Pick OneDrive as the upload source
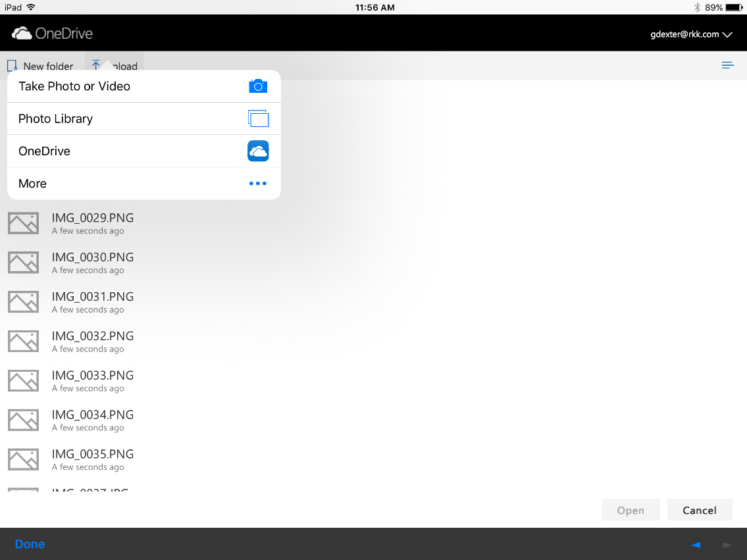 click(x=45, y=151)
